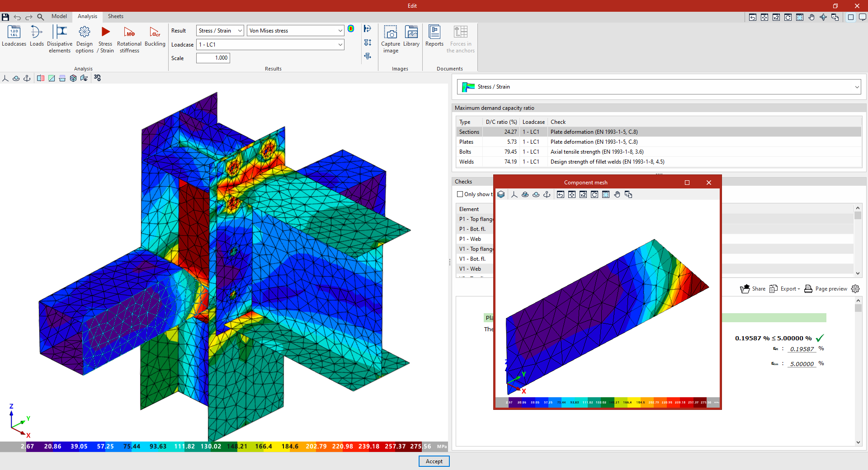Screen dimensions: 868x470
Task: Open the Loads tool
Action: click(37, 36)
